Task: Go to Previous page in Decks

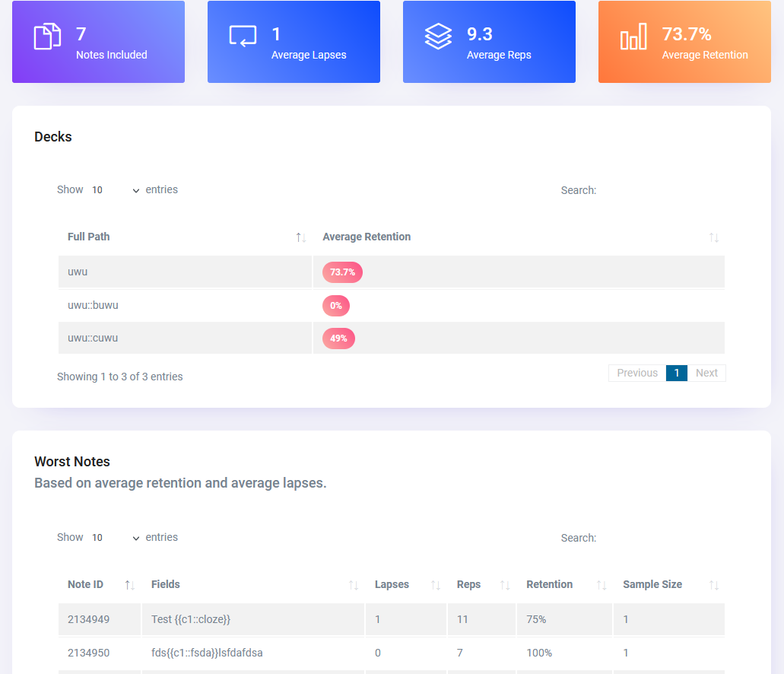Action: [x=636, y=373]
